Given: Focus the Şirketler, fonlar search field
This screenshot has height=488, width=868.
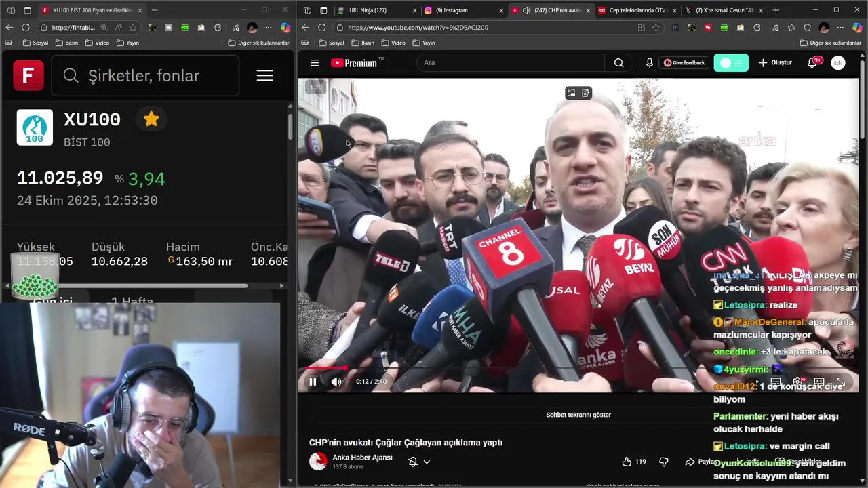Looking at the screenshot, I should (146, 76).
